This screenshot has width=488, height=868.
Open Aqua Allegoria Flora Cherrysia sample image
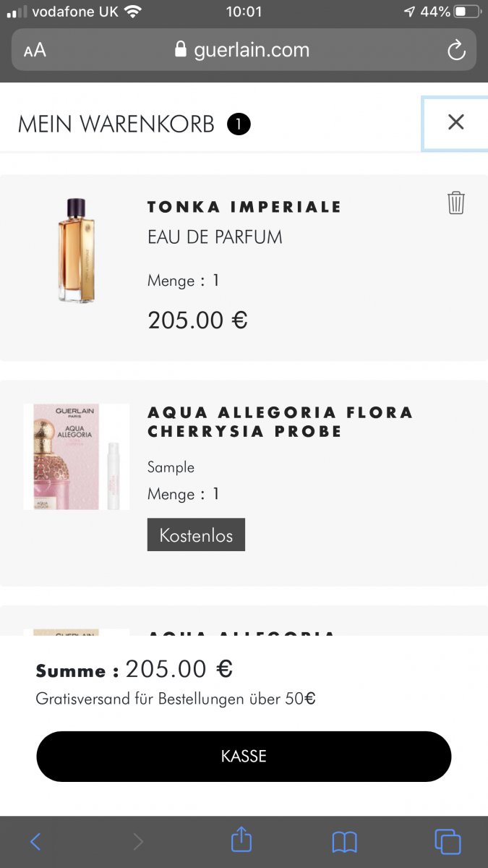[77, 456]
